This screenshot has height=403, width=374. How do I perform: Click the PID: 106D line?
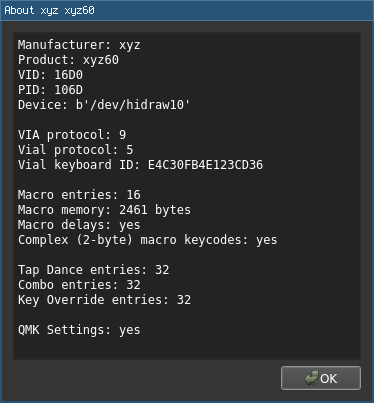tap(50, 90)
